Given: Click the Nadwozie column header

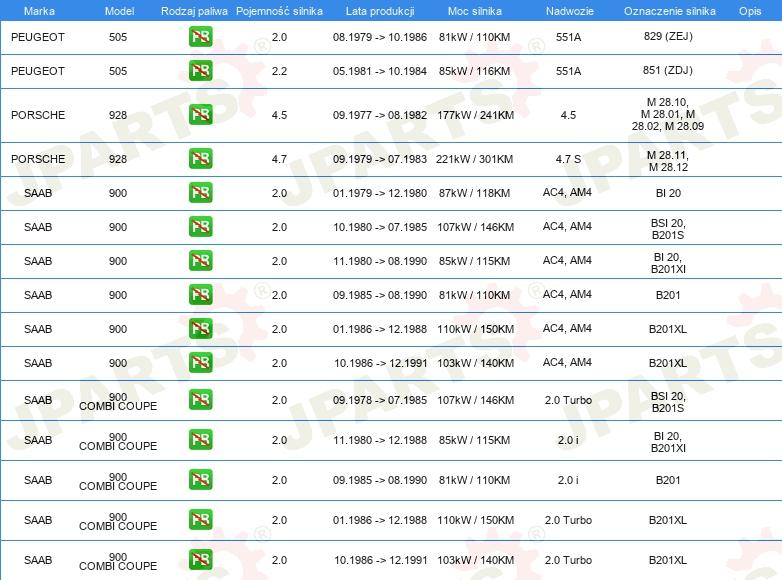Looking at the screenshot, I should click(x=570, y=11).
